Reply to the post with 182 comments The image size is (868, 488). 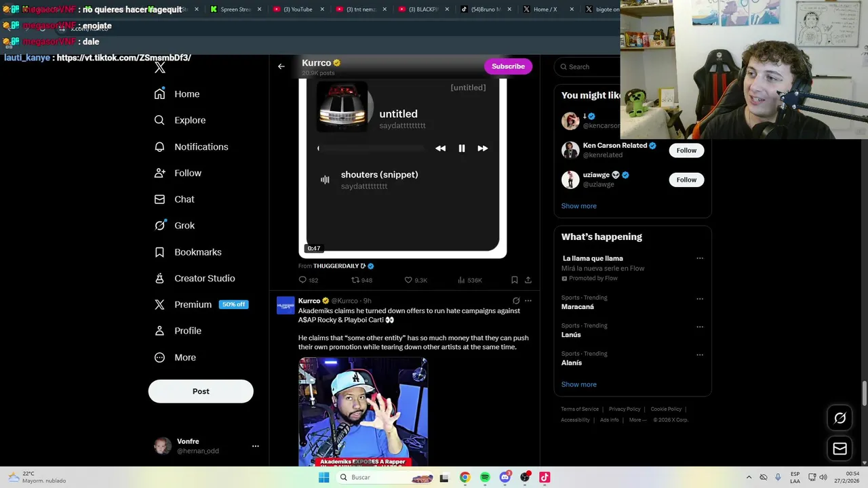point(309,280)
